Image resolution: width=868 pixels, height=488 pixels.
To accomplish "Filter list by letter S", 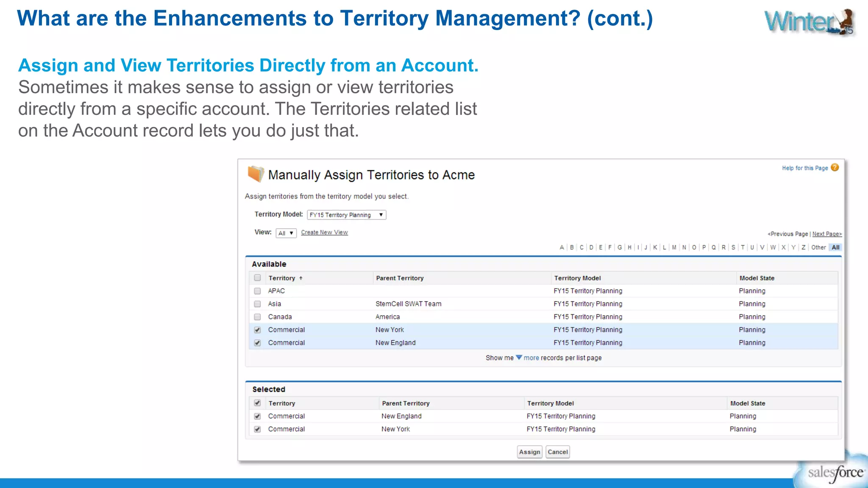I will coord(733,247).
